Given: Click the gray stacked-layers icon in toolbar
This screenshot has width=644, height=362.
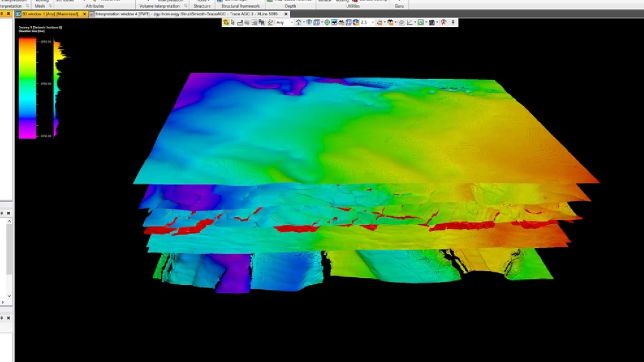Looking at the screenshot, I should point(247,23).
